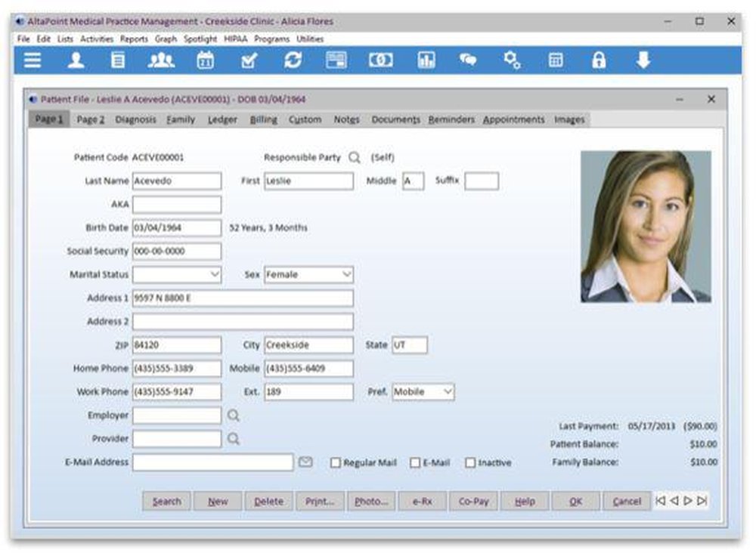756x553 pixels.
Task: Open the Utilities menu
Action: pos(310,39)
